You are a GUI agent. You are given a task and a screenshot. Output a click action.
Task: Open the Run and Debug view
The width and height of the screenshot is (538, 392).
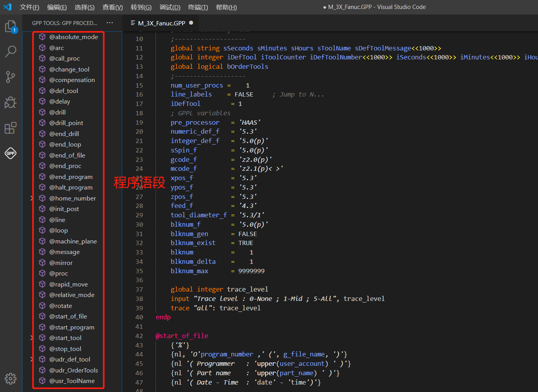(x=11, y=102)
